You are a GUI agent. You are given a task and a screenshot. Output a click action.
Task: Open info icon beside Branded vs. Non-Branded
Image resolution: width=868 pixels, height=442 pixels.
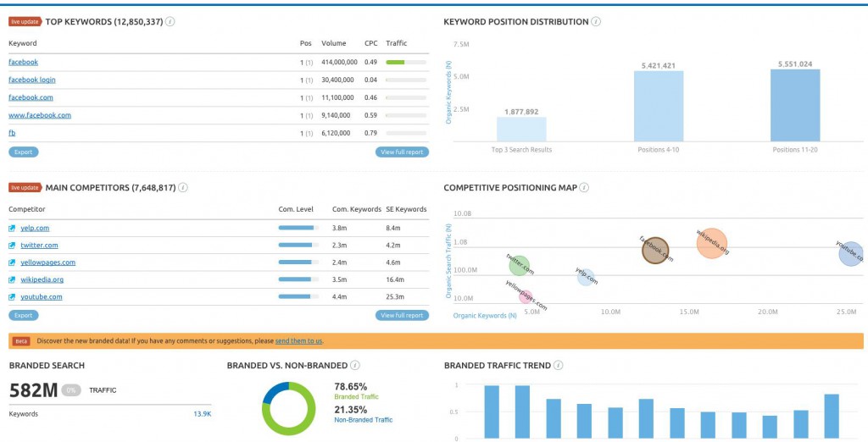[x=355, y=365]
